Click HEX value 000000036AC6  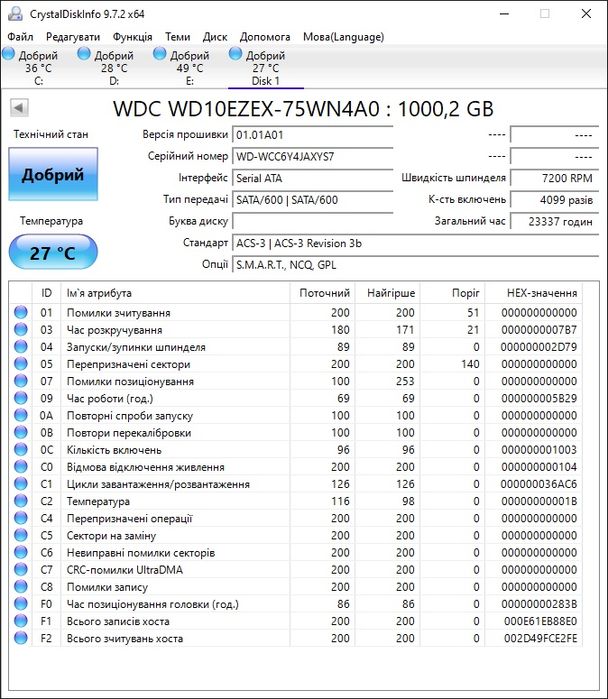538,484
